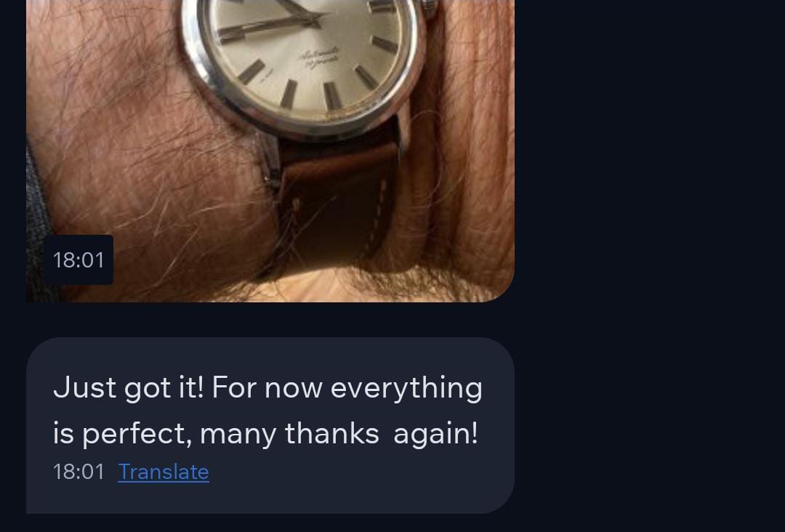The height and width of the screenshot is (532, 785).
Task: Click the word "everything" in the message
Action: click(406, 389)
